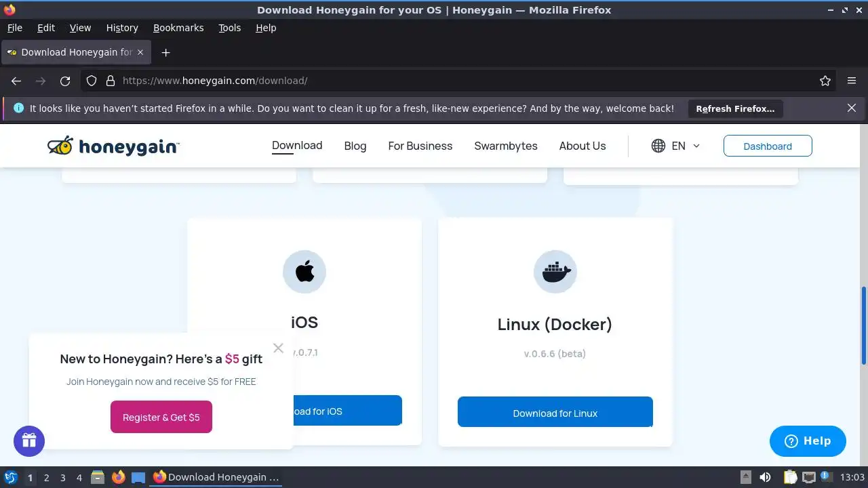Switch to workspace 3

point(62,477)
